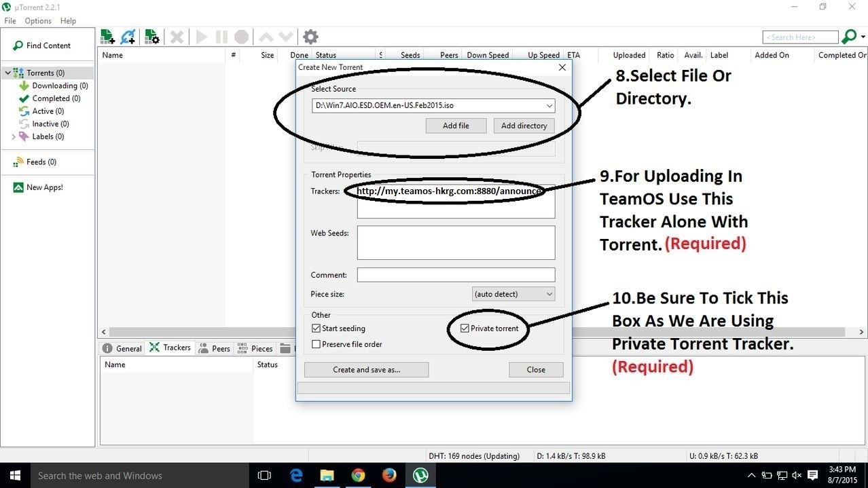
Task: Click torrent list horizontal scrollbar right arrow
Action: 862,333
